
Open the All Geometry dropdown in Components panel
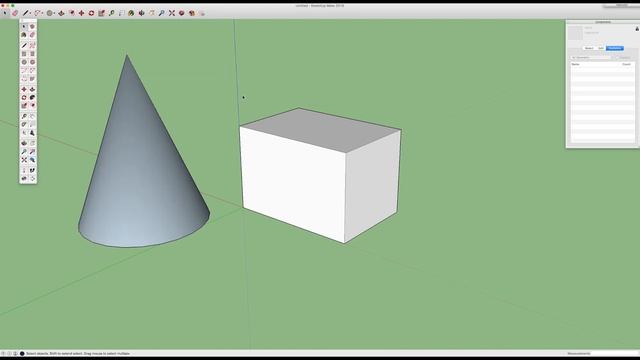(590, 58)
